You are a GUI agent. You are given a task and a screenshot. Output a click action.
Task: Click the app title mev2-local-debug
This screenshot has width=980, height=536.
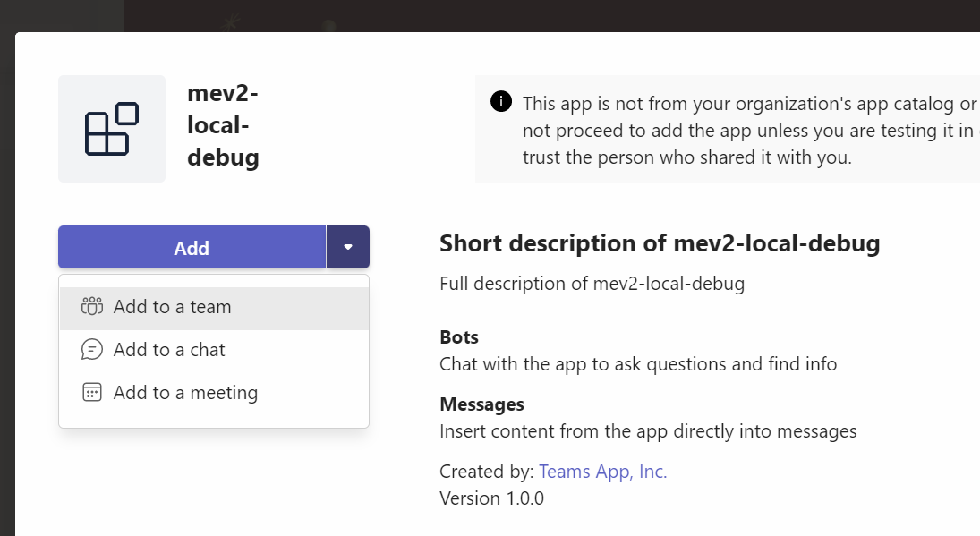pyautogui.click(x=222, y=125)
